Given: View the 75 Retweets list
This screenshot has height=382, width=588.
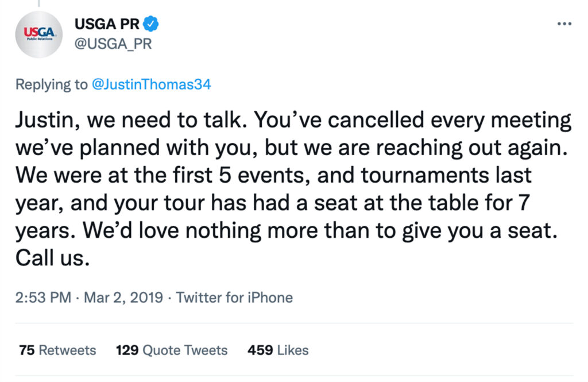Looking at the screenshot, I should [57, 350].
